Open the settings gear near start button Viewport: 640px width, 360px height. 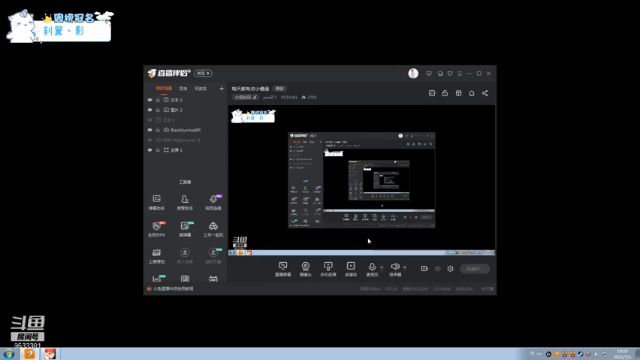point(450,269)
